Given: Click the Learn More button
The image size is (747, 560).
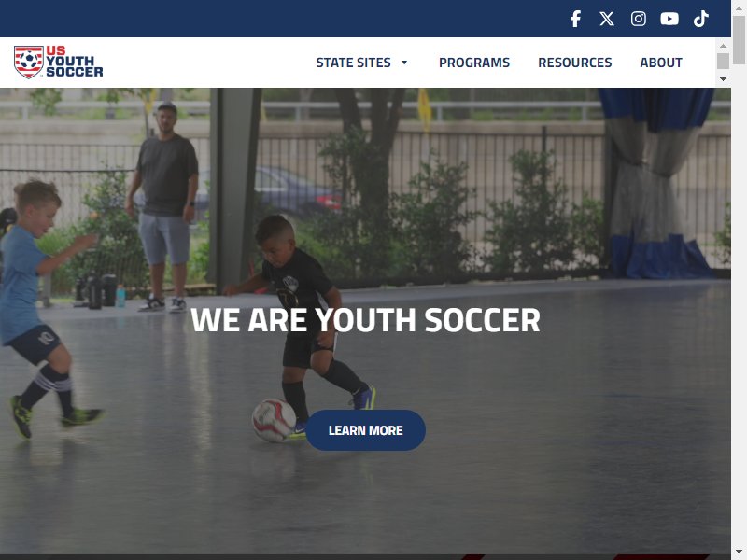Looking at the screenshot, I should coord(365,430).
